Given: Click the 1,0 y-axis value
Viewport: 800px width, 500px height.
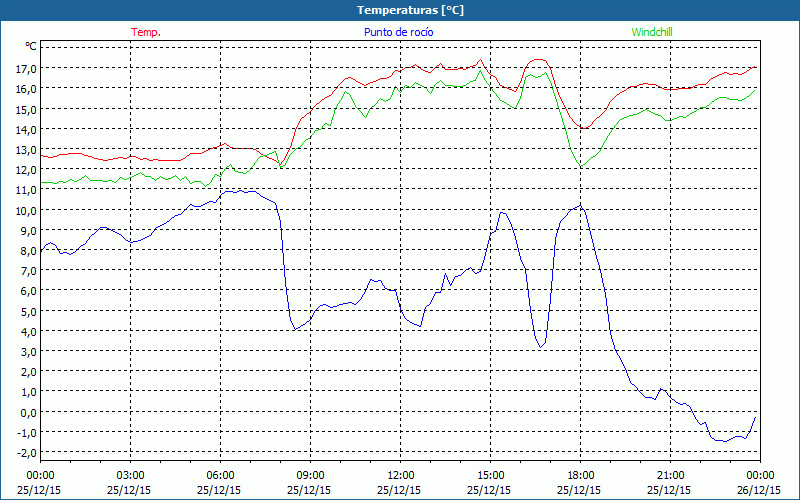Looking at the screenshot, I should (30, 392).
